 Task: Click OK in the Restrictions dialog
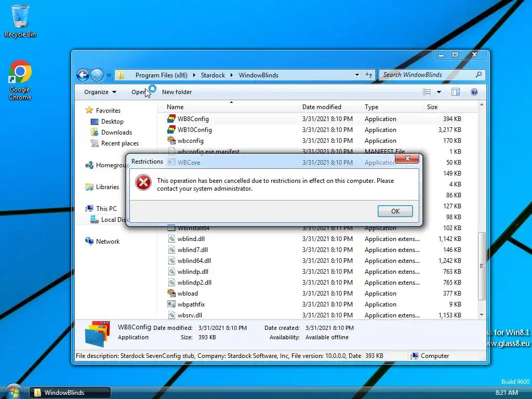click(x=395, y=211)
